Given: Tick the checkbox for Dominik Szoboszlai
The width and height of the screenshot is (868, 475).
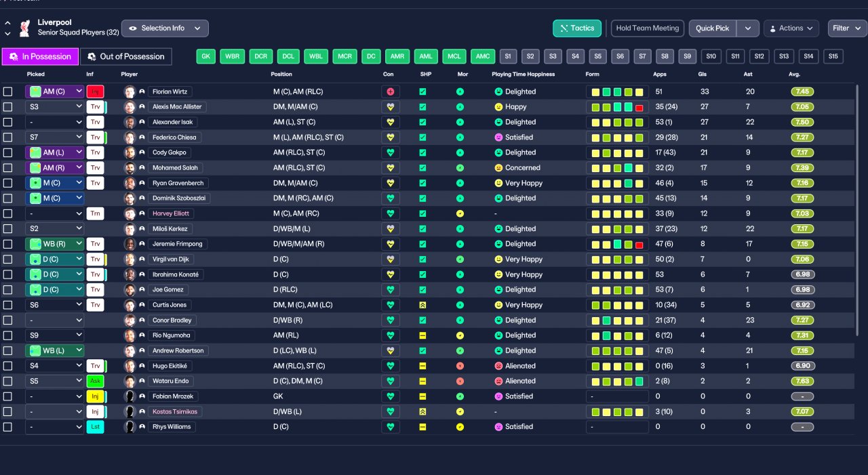Looking at the screenshot, I should pyautogui.click(x=7, y=198).
